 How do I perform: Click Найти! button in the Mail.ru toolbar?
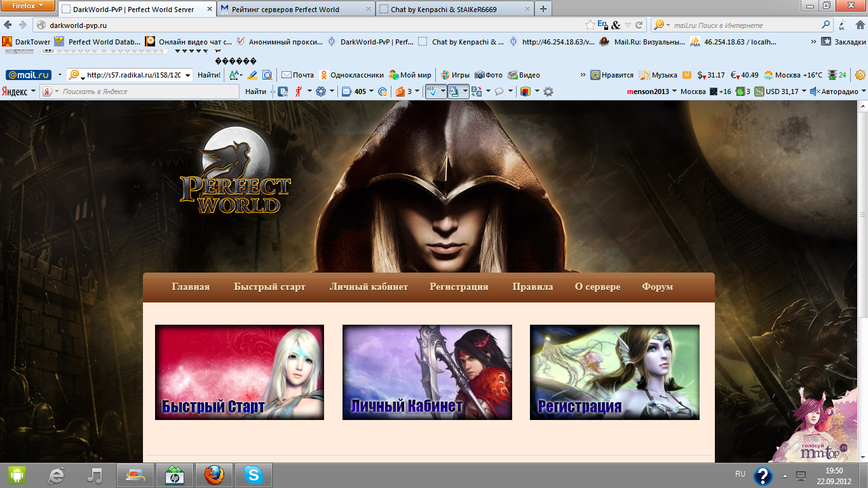pyautogui.click(x=209, y=75)
